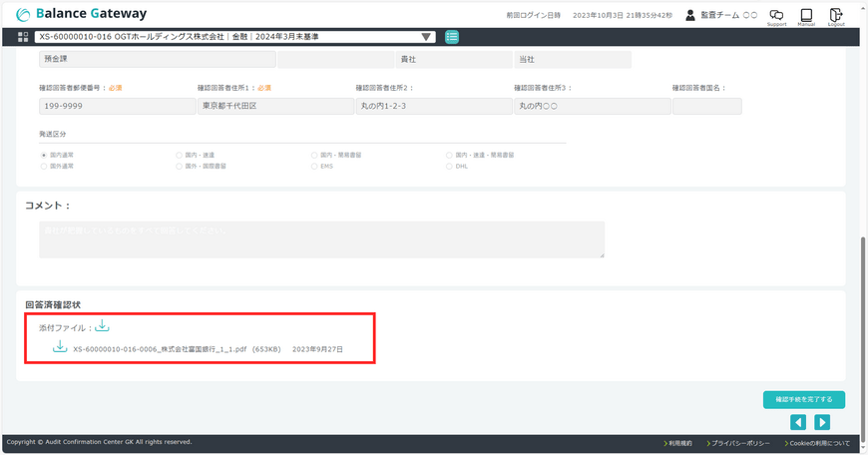Choose the DHL shipping radio button
The height and width of the screenshot is (455, 868).
449,167
